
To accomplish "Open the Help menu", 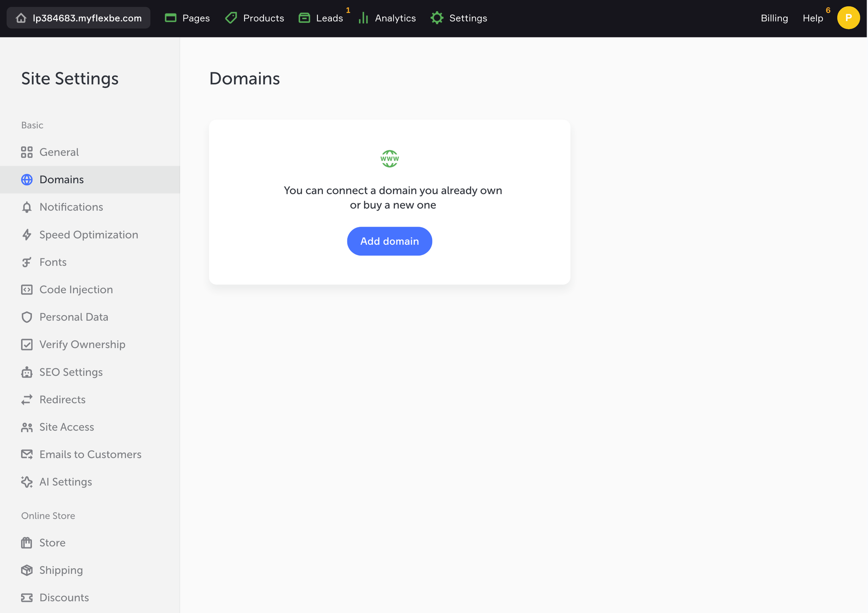I will (813, 18).
